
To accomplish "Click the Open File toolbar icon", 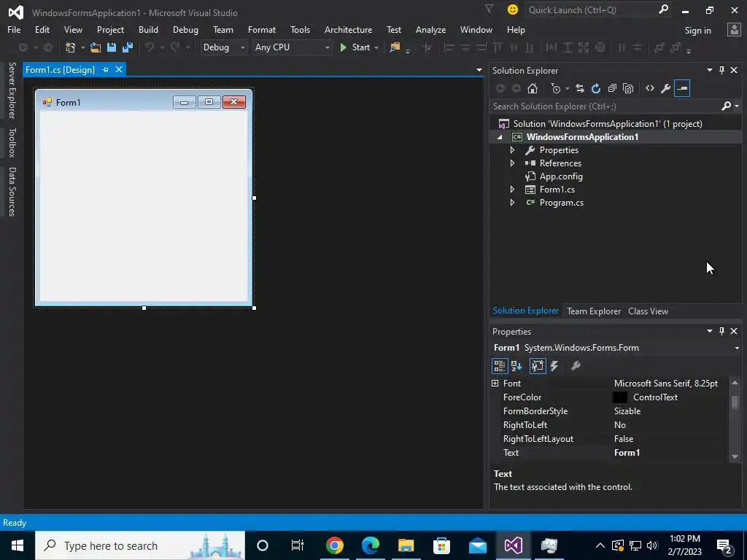I will 96,47.
